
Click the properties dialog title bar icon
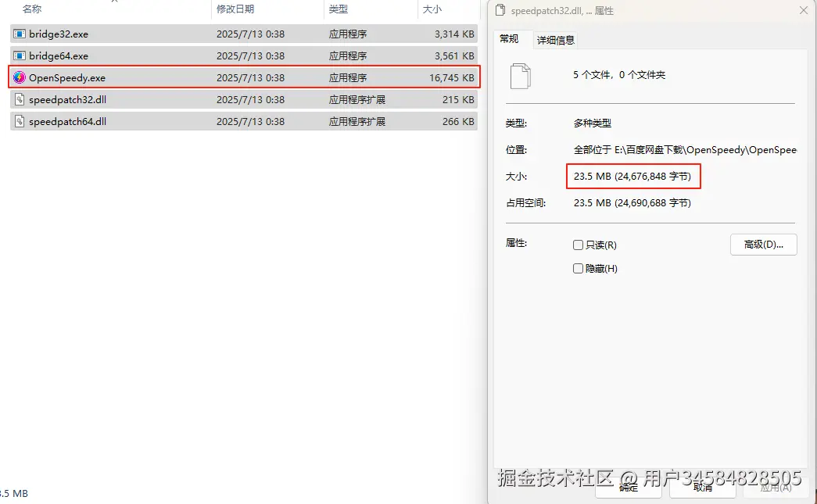pyautogui.click(x=500, y=10)
